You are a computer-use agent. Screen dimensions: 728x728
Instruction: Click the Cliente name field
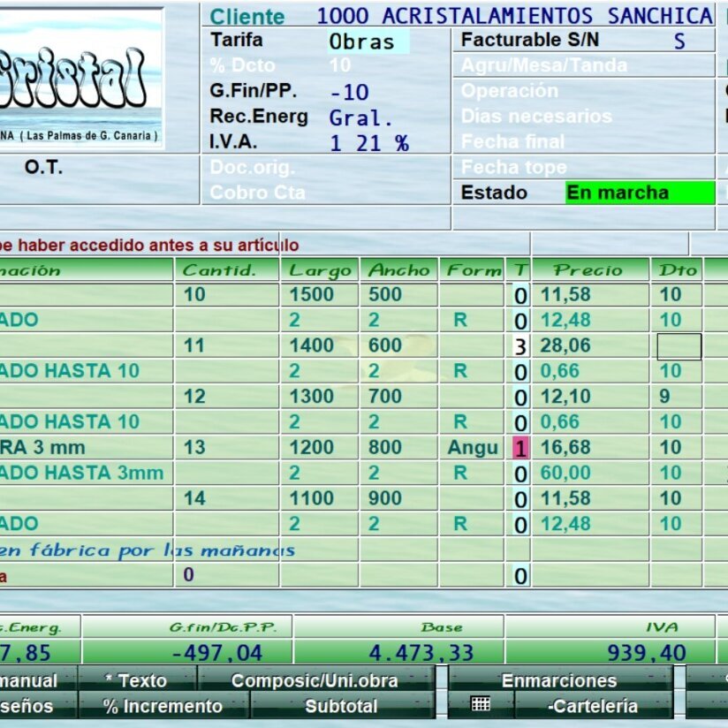pos(514,16)
